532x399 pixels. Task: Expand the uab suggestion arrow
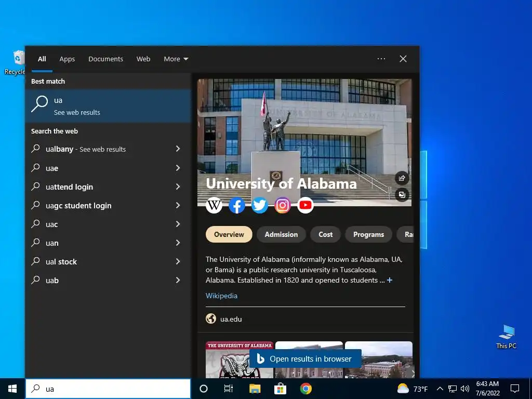tap(178, 280)
